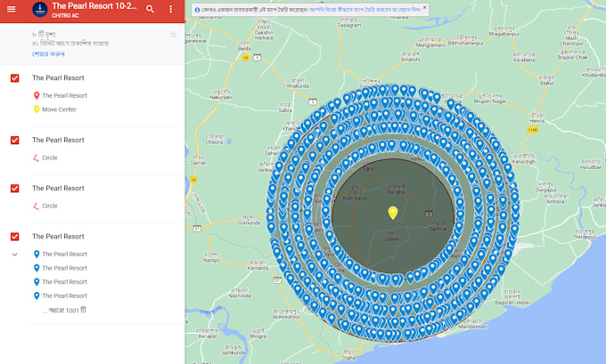Collapse the fourth layer with chevron
Viewport: 606px width, 364px height.
14,255
